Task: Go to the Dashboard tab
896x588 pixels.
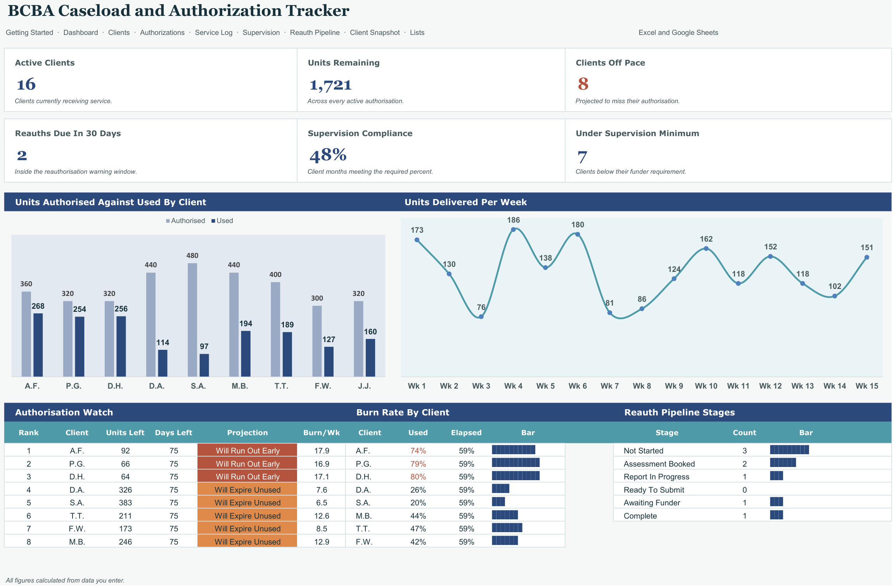Action: [81, 33]
